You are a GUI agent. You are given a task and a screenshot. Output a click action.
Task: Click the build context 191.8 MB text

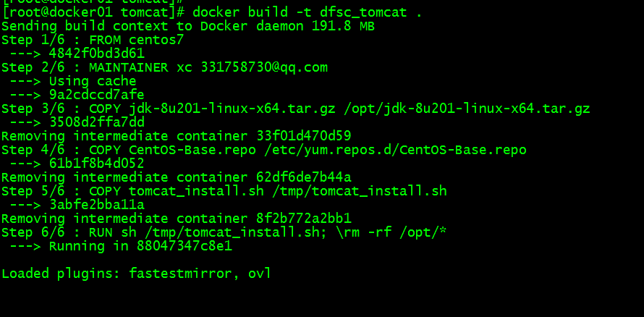[x=343, y=26]
